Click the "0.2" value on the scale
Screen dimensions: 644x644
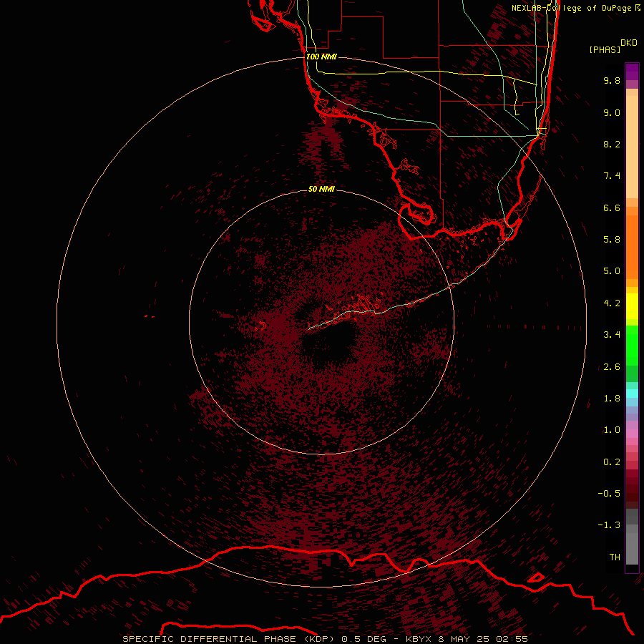point(612,462)
